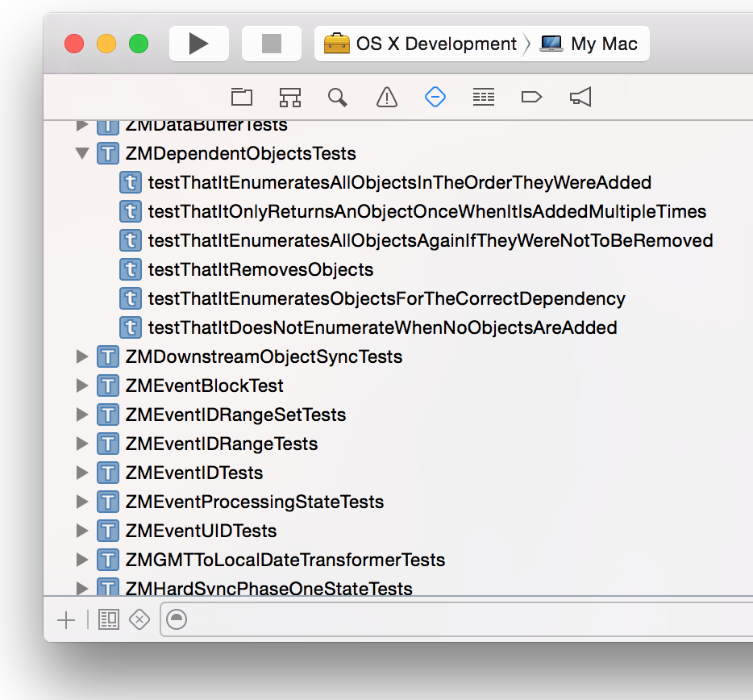Viewport: 753px width, 700px height.
Task: Expand the ZMEventIDTests disclosure triangle
Action: (82, 473)
